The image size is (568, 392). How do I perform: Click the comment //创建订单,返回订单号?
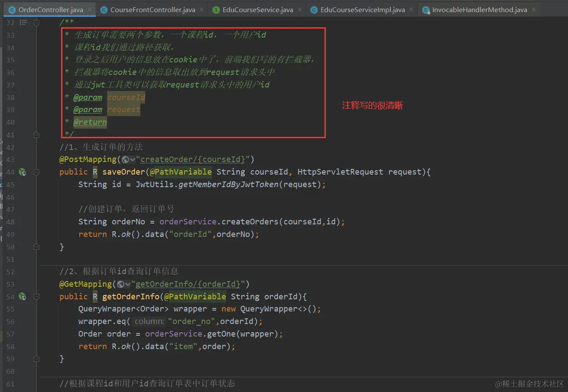126,209
